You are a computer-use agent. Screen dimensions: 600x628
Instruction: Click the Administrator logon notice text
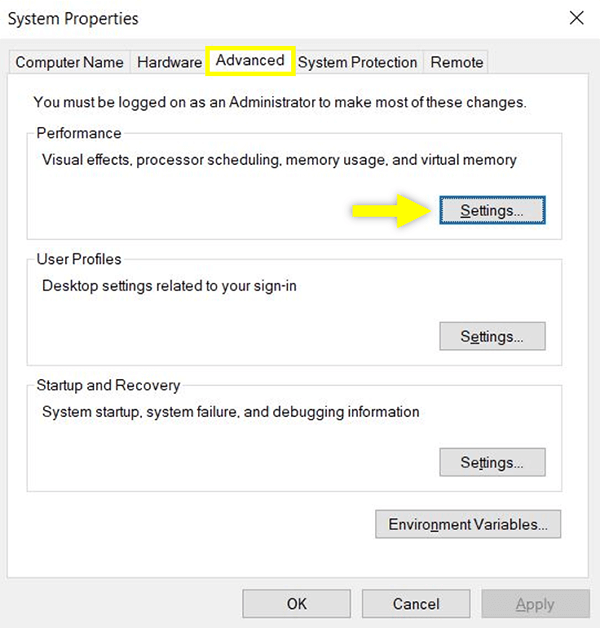click(x=279, y=102)
